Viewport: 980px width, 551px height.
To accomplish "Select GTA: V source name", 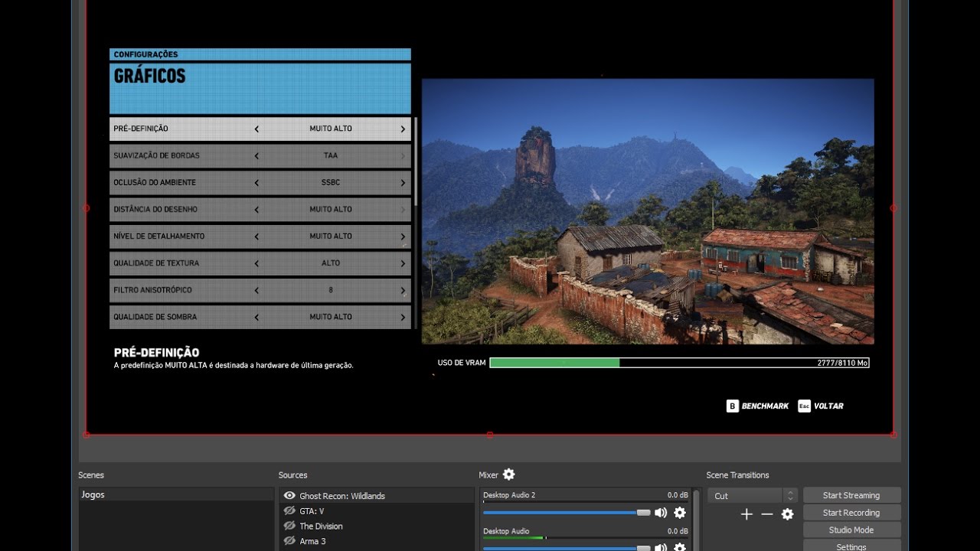I will click(x=312, y=511).
